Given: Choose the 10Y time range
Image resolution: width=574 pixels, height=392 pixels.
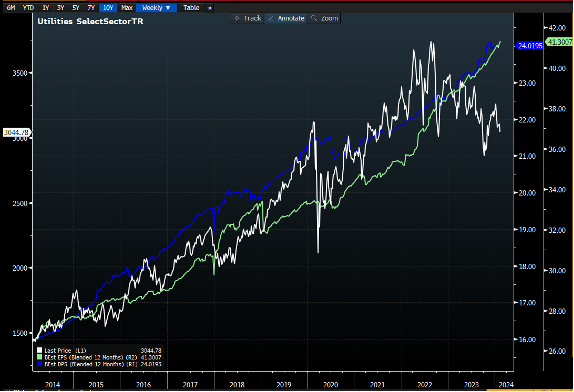Looking at the screenshot, I should 108,8.
